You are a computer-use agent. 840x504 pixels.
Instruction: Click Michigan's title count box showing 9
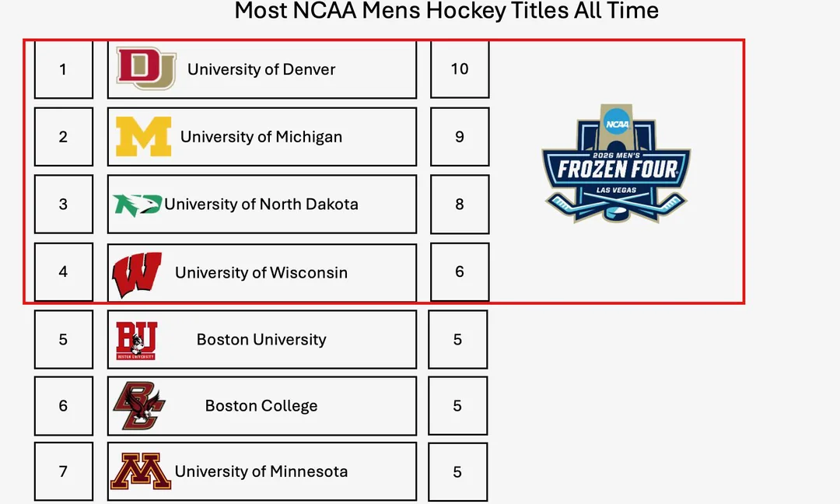coord(460,137)
